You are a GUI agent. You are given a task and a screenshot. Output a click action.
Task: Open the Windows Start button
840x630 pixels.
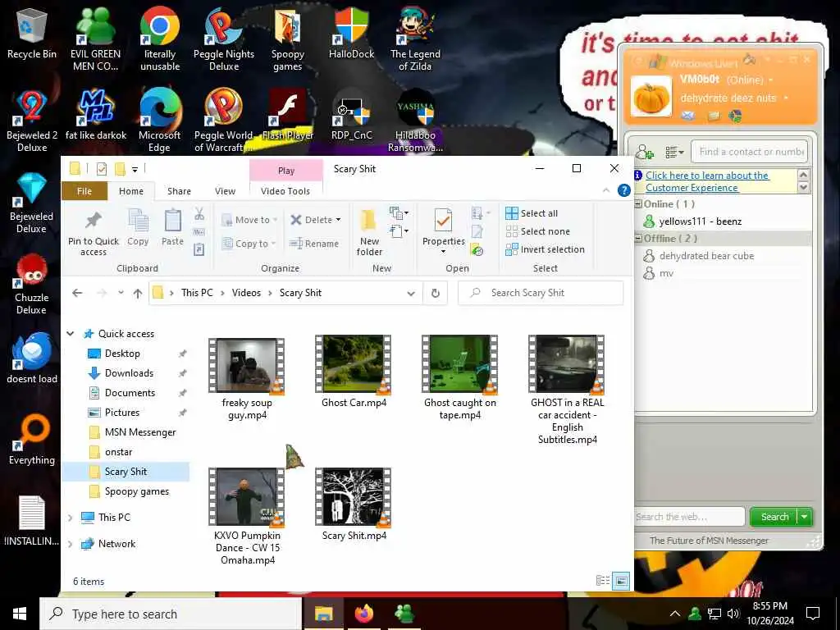pyautogui.click(x=20, y=614)
